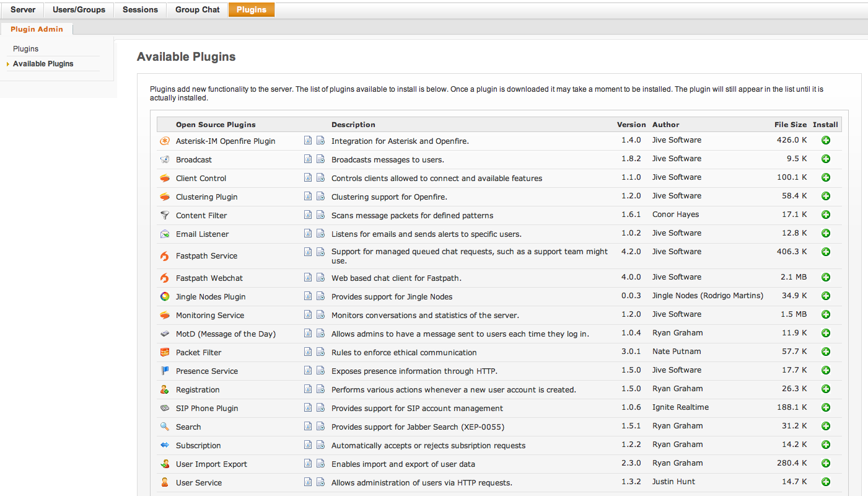
Task: Open Available Plugins in the sidebar
Action: tap(43, 64)
